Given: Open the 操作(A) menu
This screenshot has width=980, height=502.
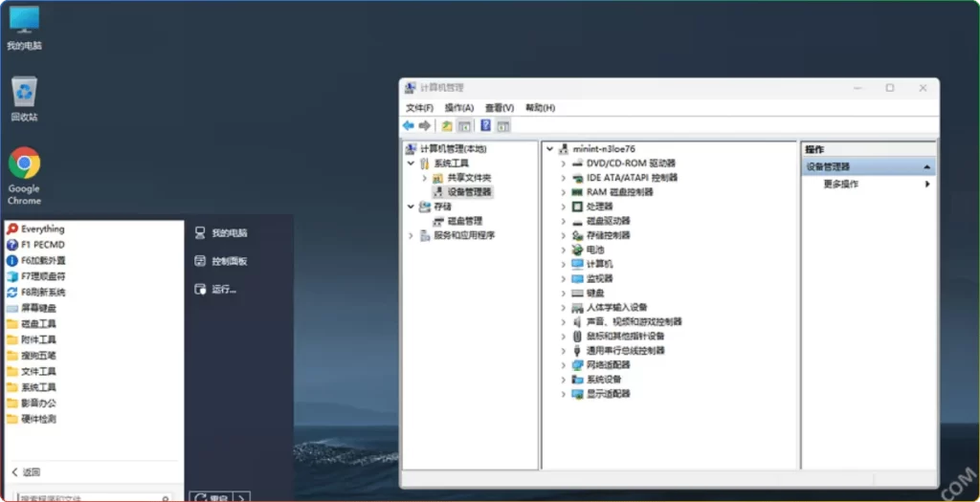Looking at the screenshot, I should click(459, 108).
